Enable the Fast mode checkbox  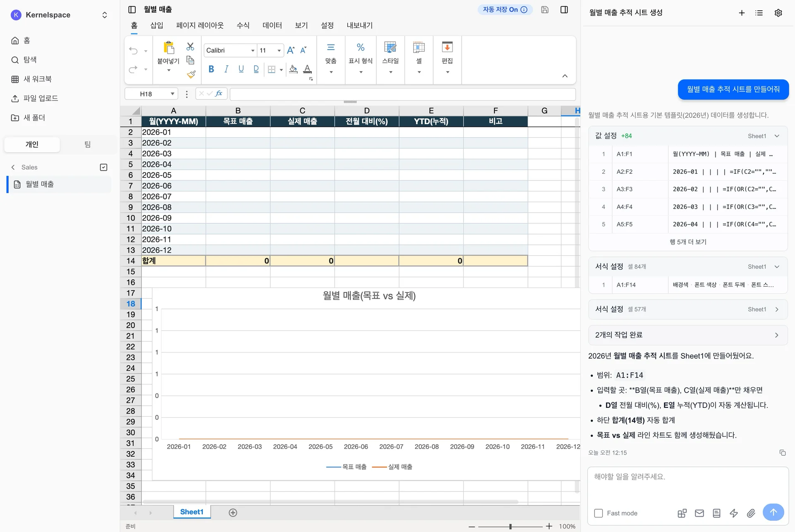point(598,513)
